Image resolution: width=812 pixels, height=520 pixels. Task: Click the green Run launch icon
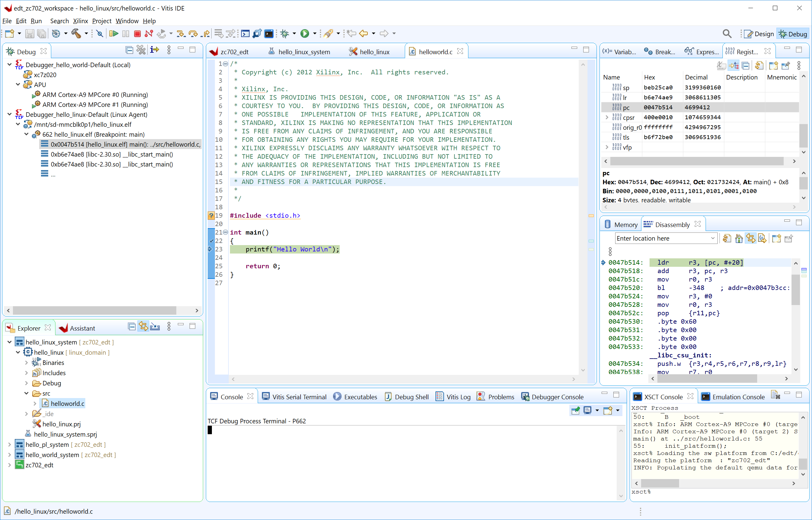pos(304,33)
